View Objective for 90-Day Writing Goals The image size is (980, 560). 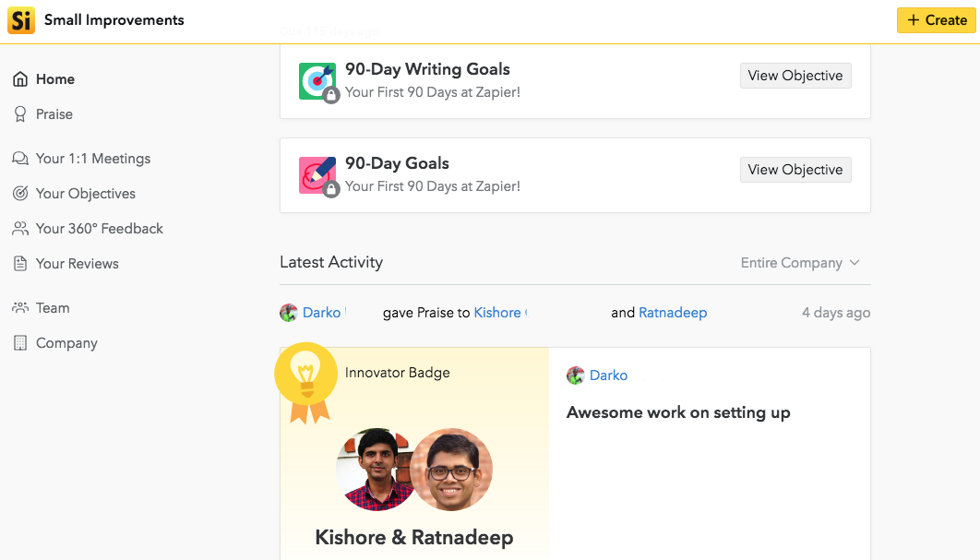point(795,76)
